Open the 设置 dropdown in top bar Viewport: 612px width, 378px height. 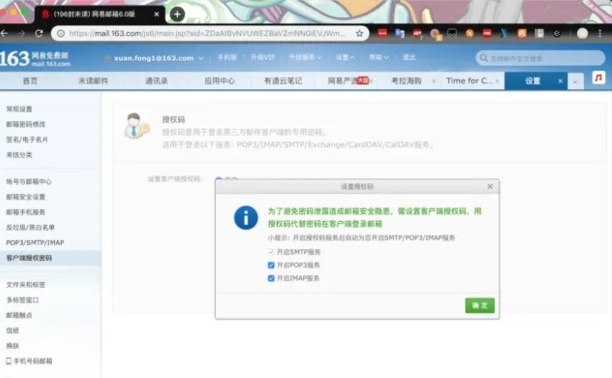click(345, 57)
